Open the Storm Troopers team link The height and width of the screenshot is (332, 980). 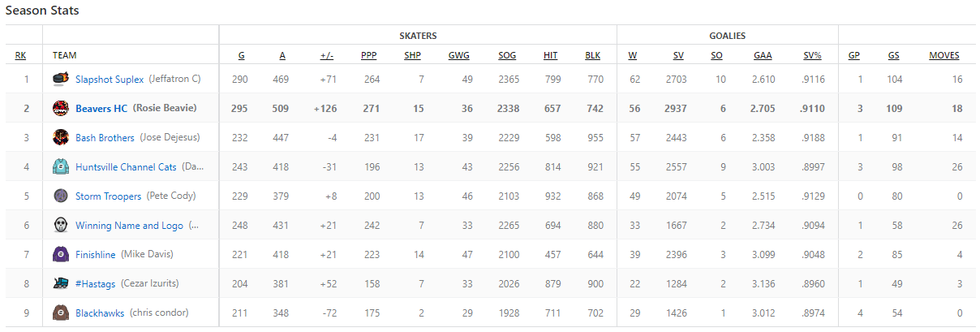tap(108, 196)
